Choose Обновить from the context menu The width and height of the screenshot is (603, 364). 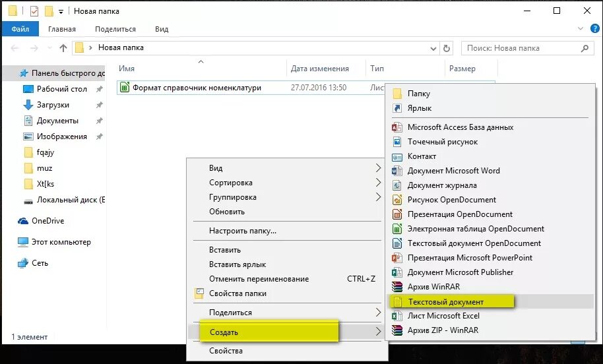227,212
